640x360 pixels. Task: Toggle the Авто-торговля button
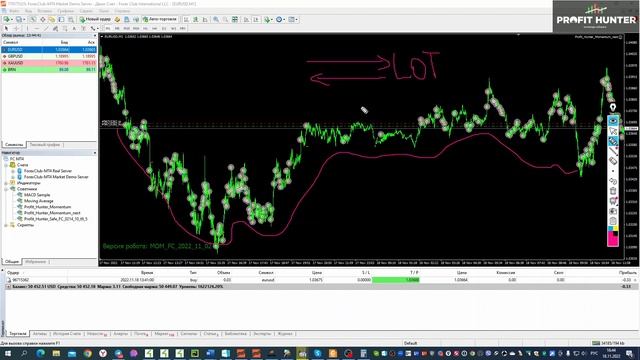[x=160, y=19]
